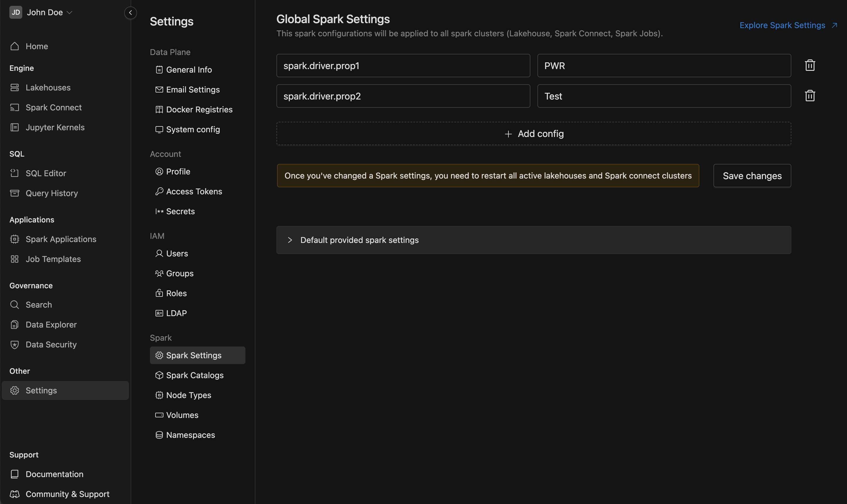Click the spark.driver.prop2 input field

[403, 95]
